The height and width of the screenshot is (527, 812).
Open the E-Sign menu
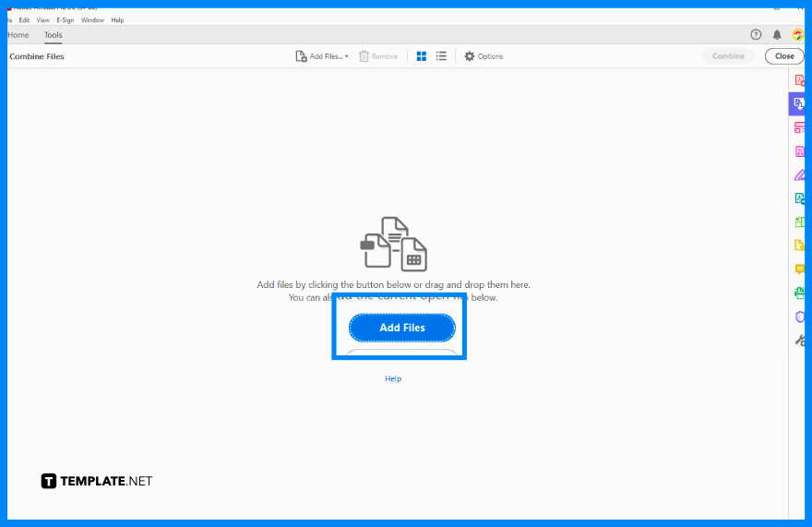(65, 19)
